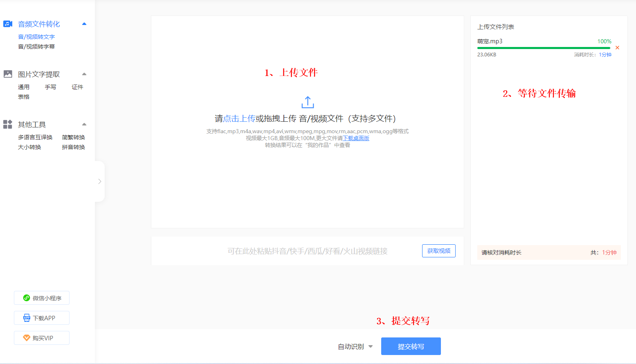Open 手写 handwriting recognition
The height and width of the screenshot is (364, 636).
click(51, 87)
